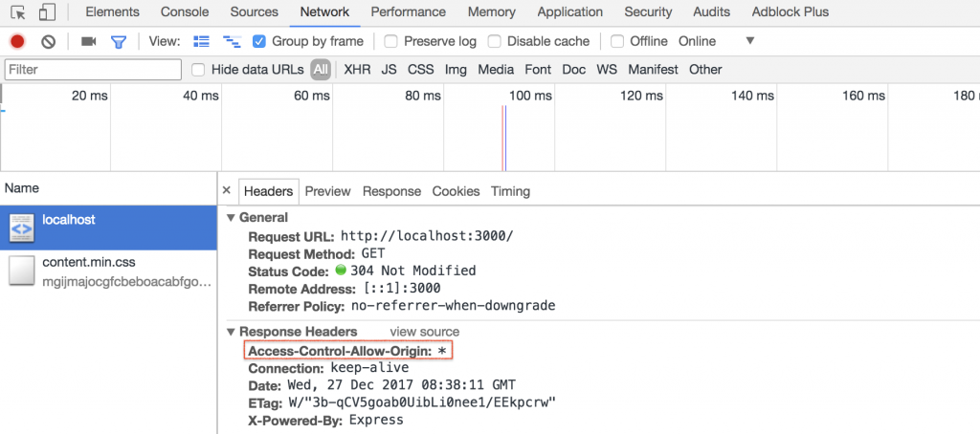Viewport: 980px width, 434px height.
Task: Click the Filter text input field
Action: point(93,70)
